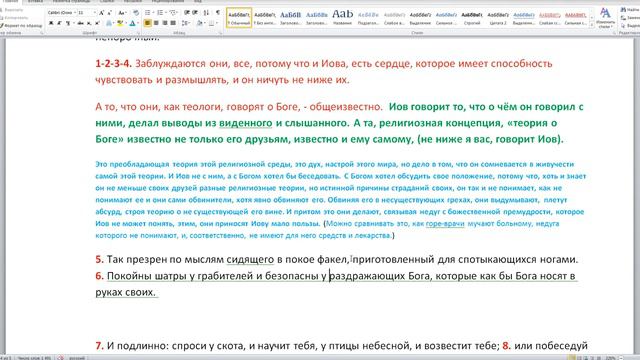The image size is (640, 360).
Task: Expand the styles gallery More arrow
Action: (592, 25)
